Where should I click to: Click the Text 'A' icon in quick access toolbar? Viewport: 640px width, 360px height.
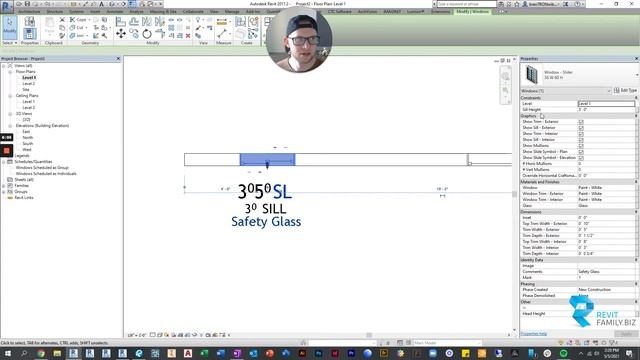102,4
